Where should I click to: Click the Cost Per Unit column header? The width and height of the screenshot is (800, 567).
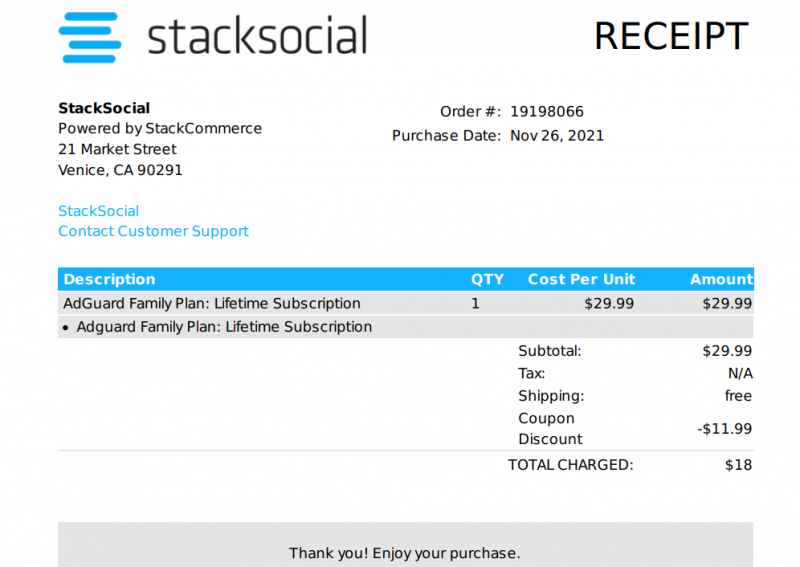581,279
